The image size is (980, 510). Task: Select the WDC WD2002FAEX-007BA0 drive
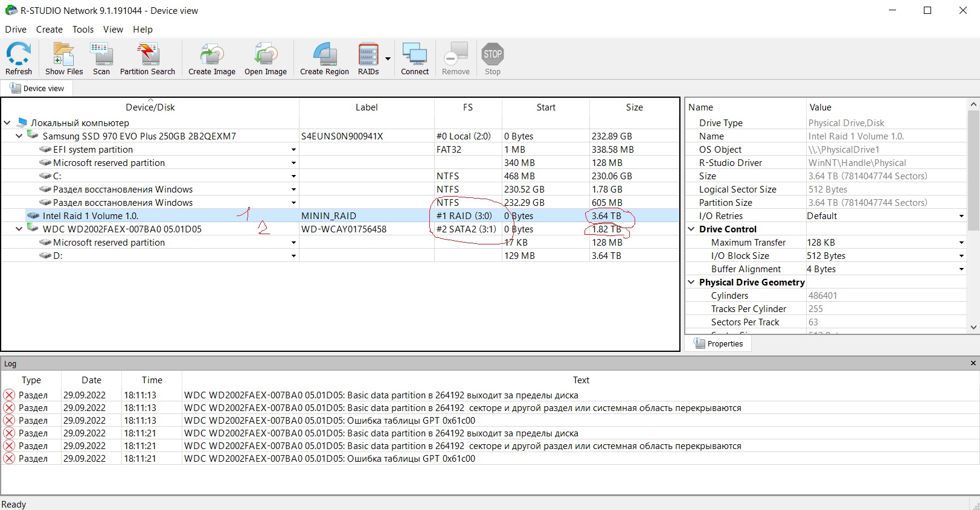122,229
